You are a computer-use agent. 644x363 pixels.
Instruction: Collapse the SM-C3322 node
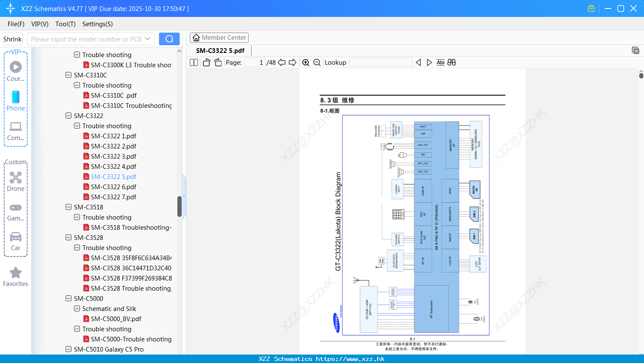[69, 115]
